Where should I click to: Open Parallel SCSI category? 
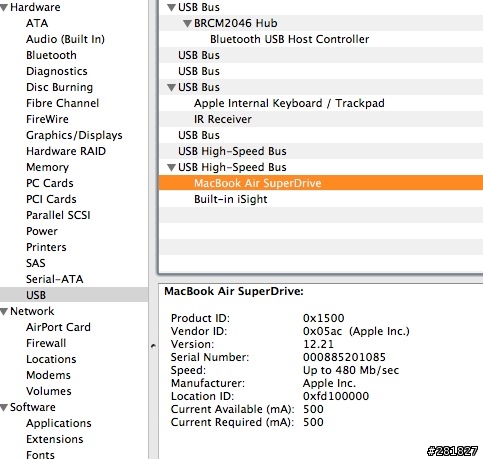58,215
